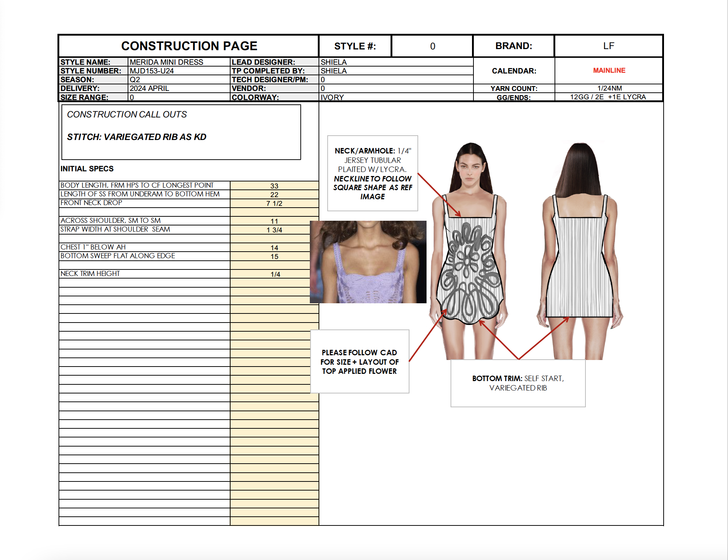Select the body length value 33

click(274, 186)
